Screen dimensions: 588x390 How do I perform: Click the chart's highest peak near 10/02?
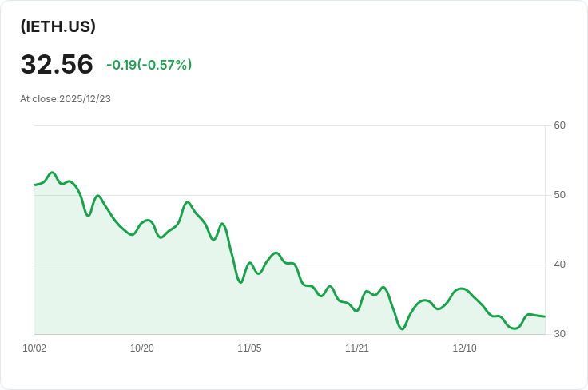(x=52, y=173)
